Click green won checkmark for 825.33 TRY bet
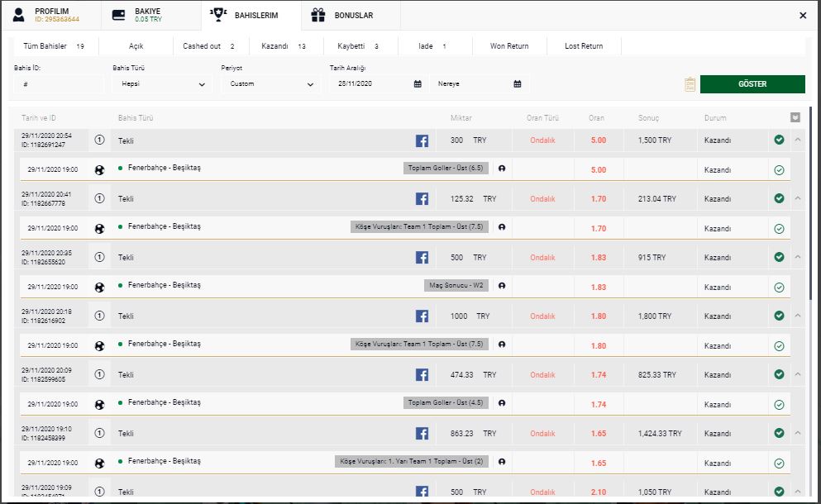The width and height of the screenshot is (821, 504). 779,374
